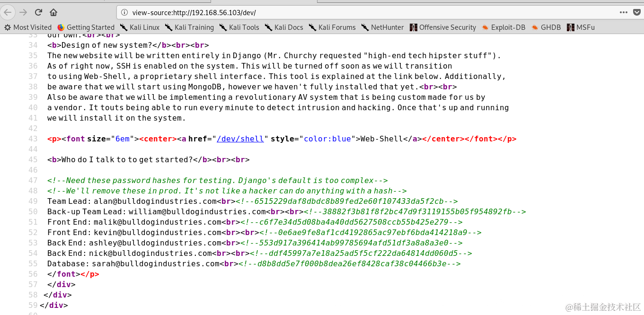
Task: Click text sarah@bulldogindustries.com
Action: click(155, 263)
